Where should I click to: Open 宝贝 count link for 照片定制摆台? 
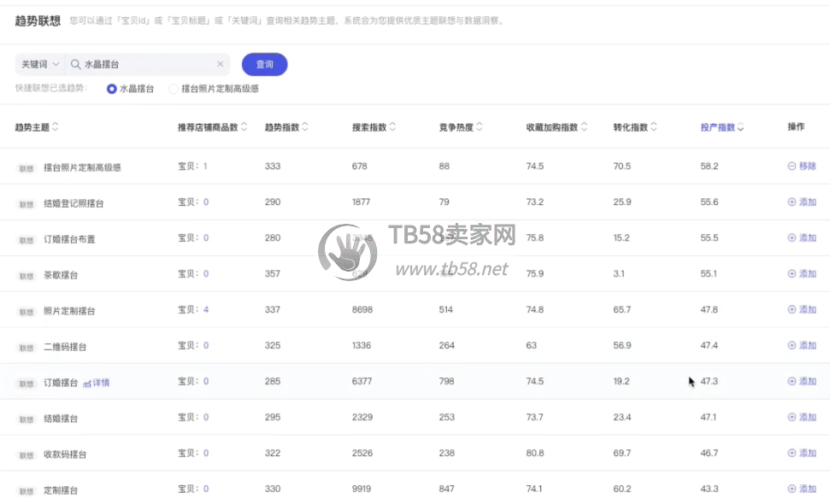point(206,310)
